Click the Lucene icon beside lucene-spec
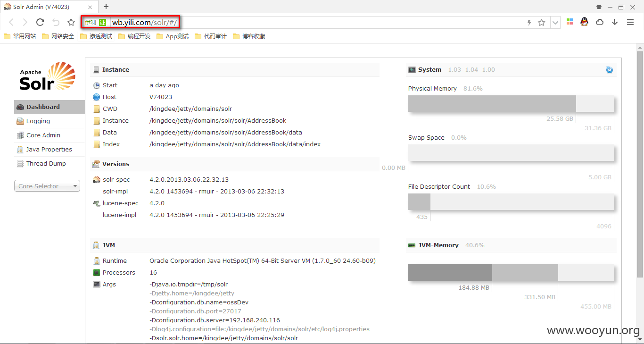644x344 pixels. pyautogui.click(x=97, y=203)
